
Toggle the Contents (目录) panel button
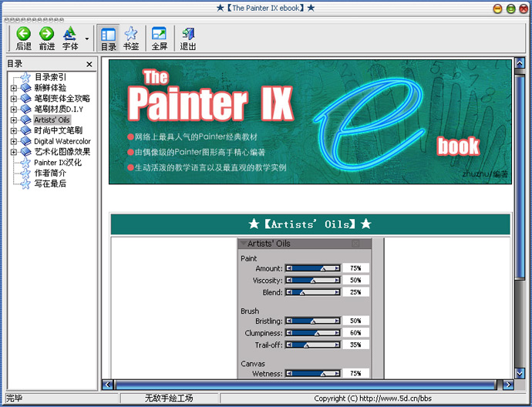[x=108, y=38]
